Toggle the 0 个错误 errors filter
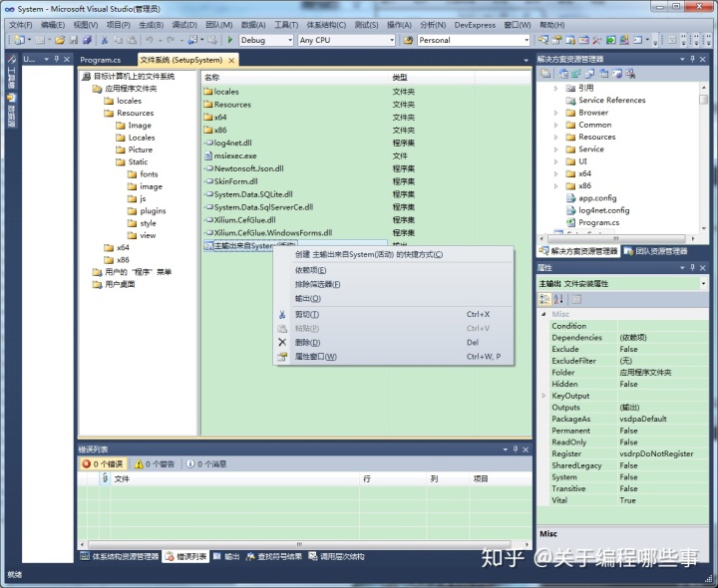The width and height of the screenshot is (718, 588). click(x=103, y=464)
